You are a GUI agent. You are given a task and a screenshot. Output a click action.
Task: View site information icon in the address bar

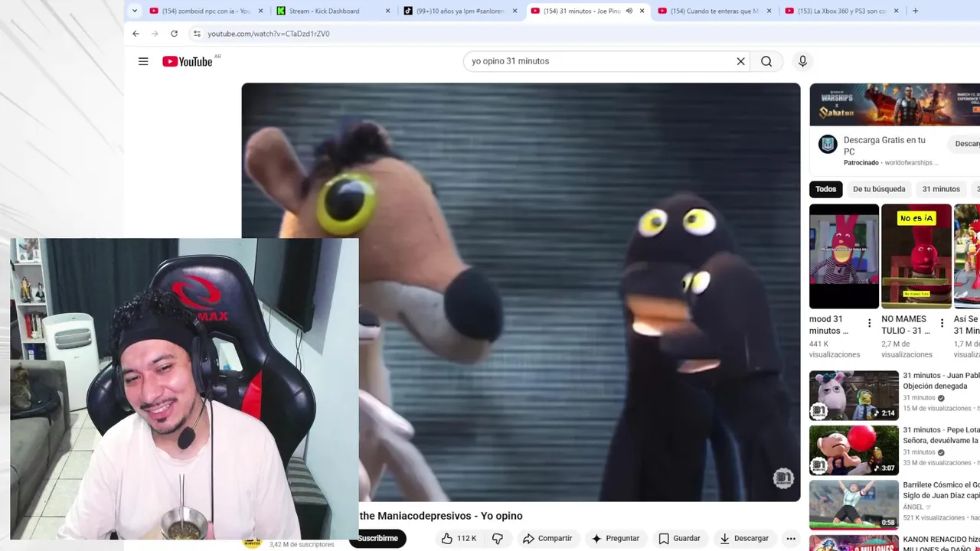click(x=197, y=34)
